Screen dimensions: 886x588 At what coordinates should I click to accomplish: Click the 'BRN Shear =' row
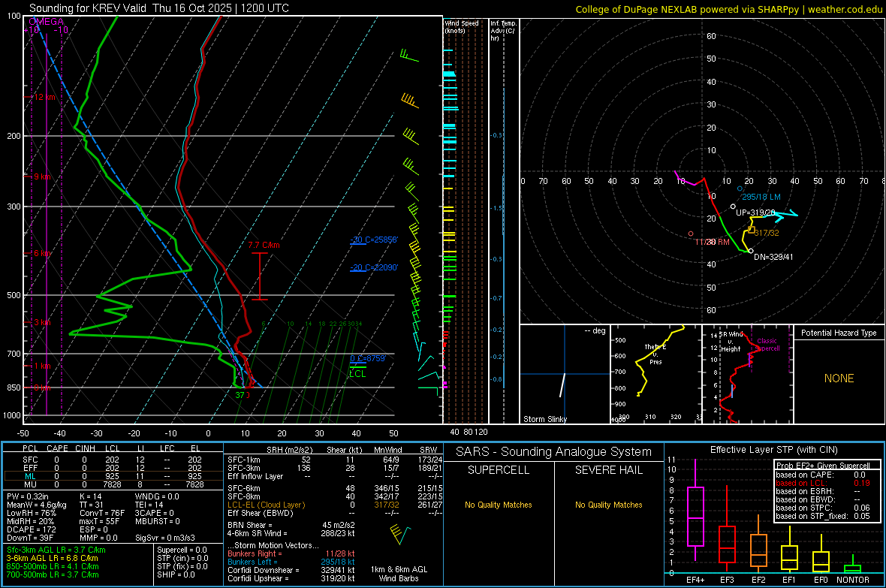[x=291, y=525]
